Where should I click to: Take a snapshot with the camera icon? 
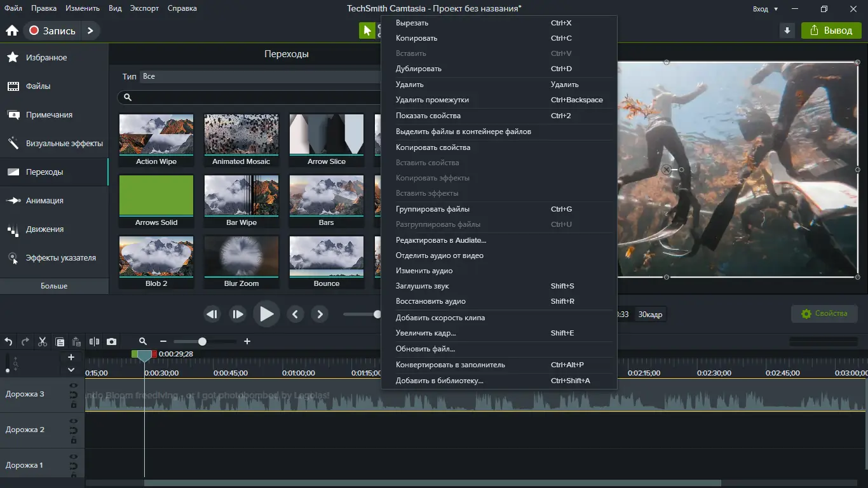[112, 342]
